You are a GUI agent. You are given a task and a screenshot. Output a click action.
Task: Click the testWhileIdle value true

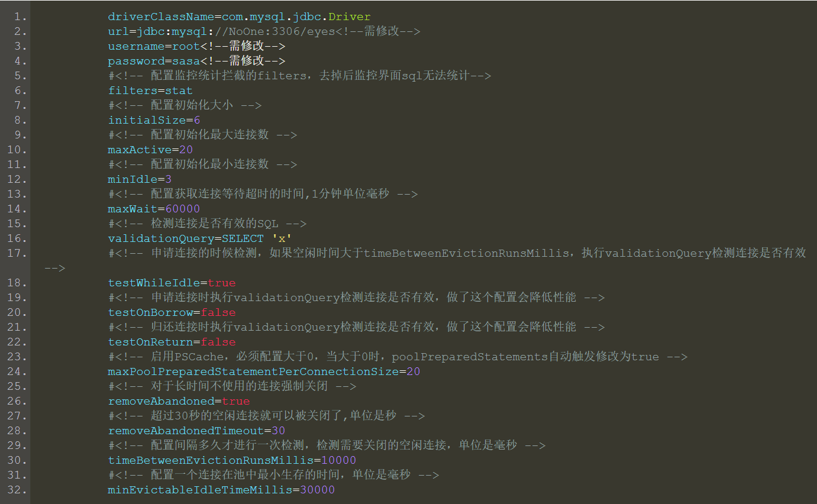click(x=221, y=282)
